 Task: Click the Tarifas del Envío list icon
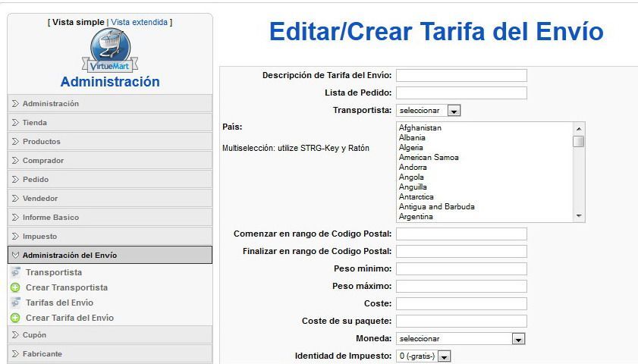click(x=15, y=303)
